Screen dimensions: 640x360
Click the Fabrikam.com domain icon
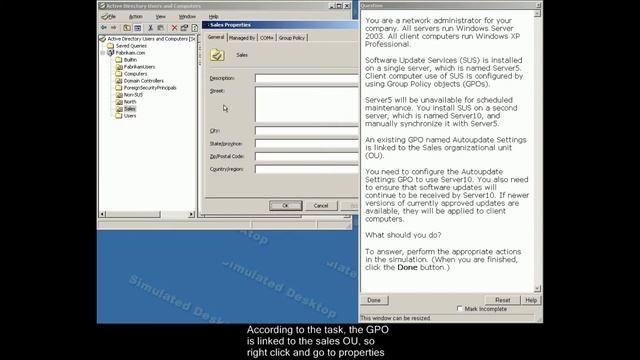pyautogui.click(x=110, y=53)
